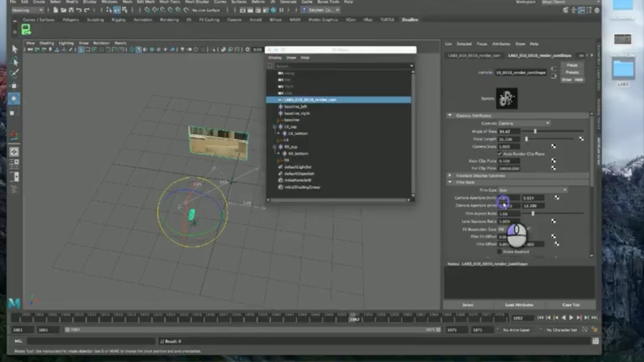Open the Attribute Editor Selected menu

click(464, 44)
